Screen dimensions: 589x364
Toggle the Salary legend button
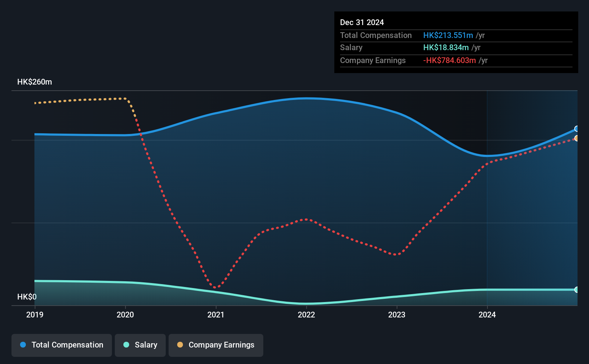point(140,345)
